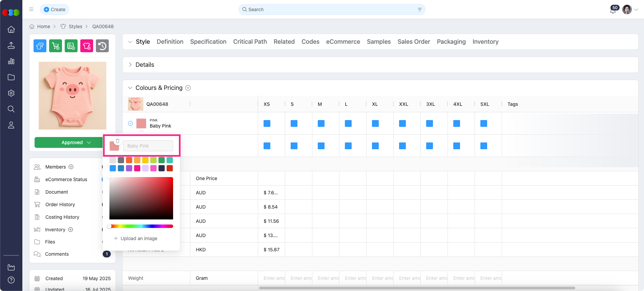This screenshot has width=644, height=291.
Task: Expand the Details section
Action: pos(130,65)
